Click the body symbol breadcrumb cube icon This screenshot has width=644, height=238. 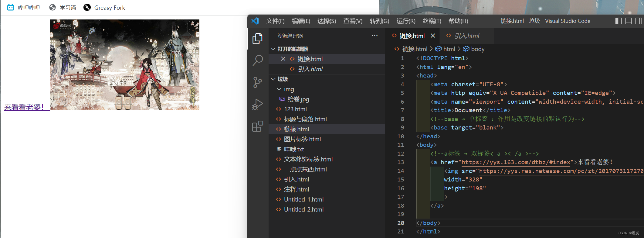click(x=466, y=49)
